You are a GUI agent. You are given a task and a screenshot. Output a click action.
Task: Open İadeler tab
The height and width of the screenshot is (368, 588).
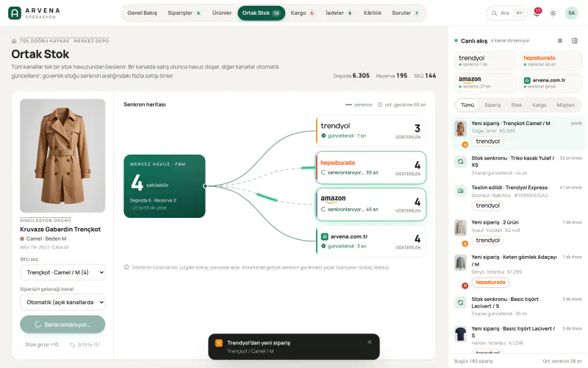(x=339, y=13)
